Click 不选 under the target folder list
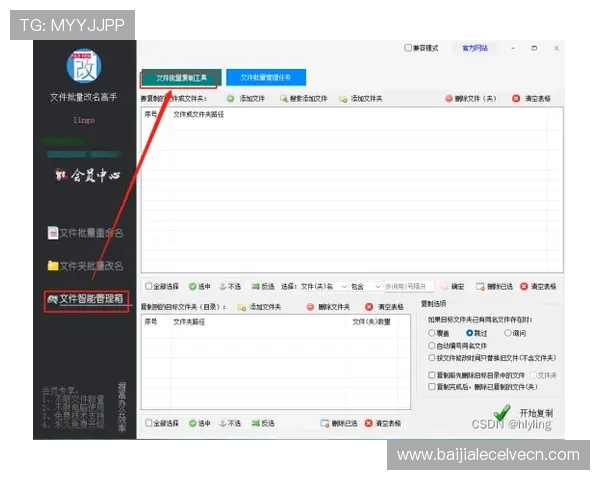This screenshot has width=600, height=480. pos(230,423)
